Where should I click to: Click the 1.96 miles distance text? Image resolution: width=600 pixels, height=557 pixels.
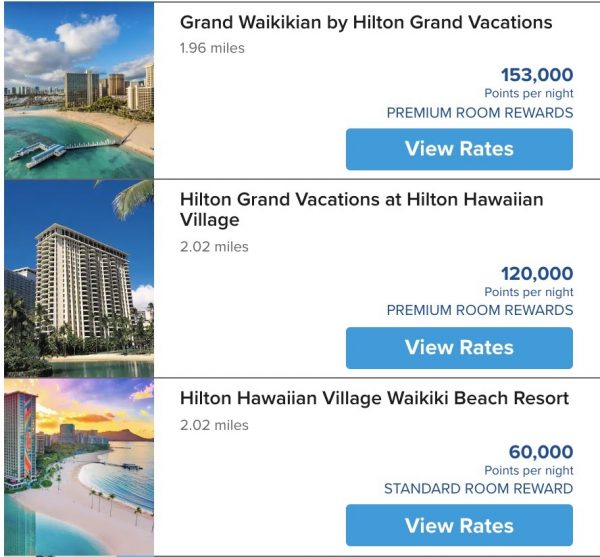pyautogui.click(x=212, y=48)
